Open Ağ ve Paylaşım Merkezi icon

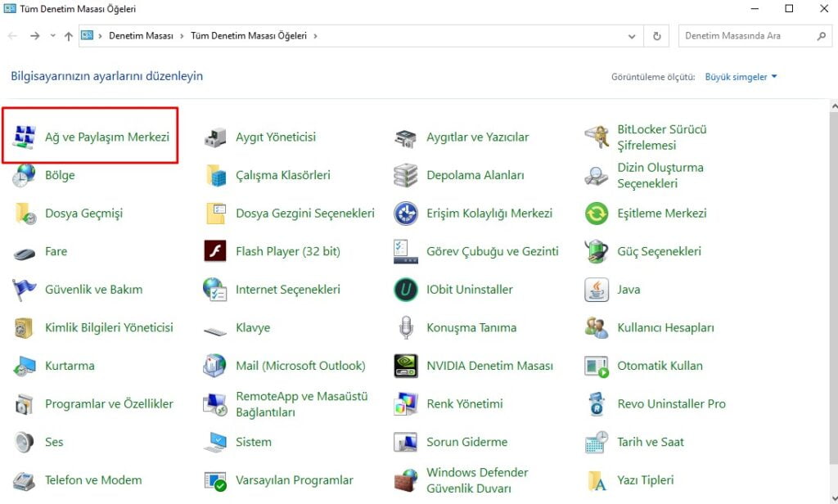25,137
